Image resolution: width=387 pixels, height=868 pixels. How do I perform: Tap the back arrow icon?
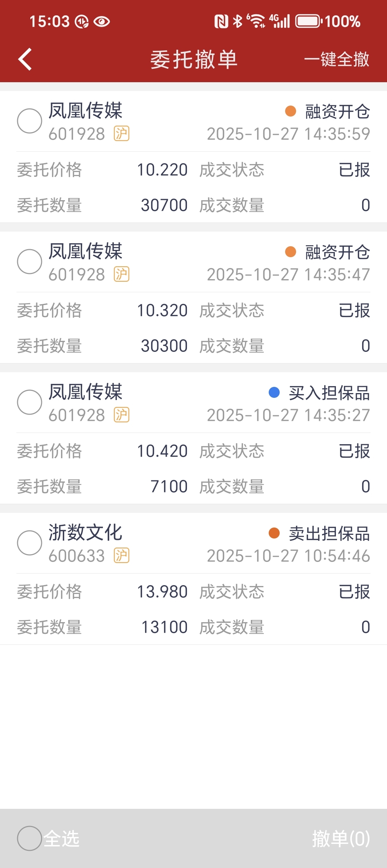25,59
